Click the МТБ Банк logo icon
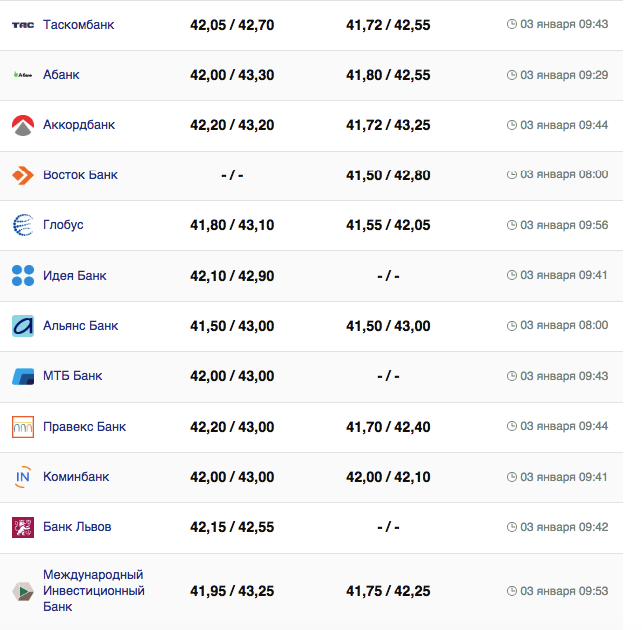 coord(22,376)
